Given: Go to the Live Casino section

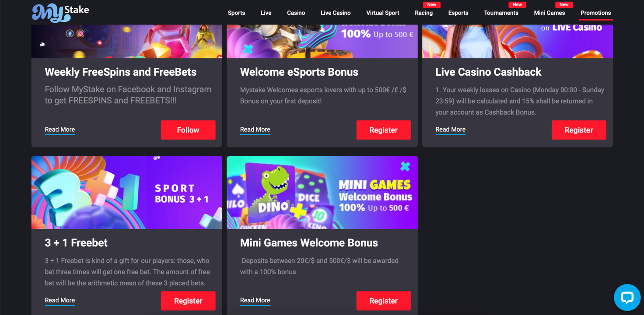Looking at the screenshot, I should point(336,13).
